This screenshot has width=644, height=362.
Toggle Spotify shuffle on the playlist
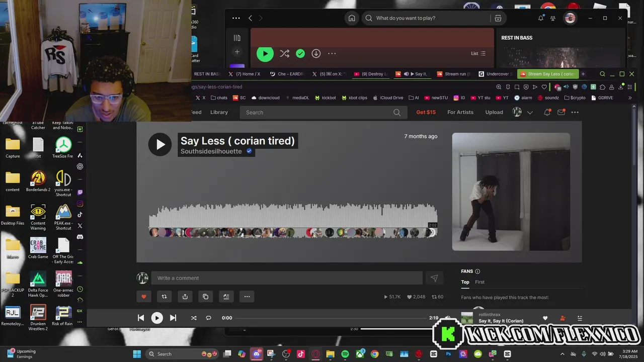click(x=284, y=53)
